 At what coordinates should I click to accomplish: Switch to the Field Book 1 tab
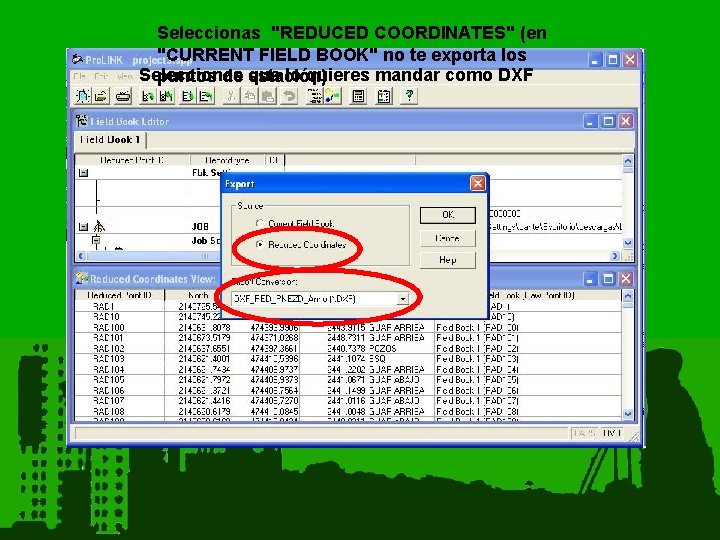[110, 140]
